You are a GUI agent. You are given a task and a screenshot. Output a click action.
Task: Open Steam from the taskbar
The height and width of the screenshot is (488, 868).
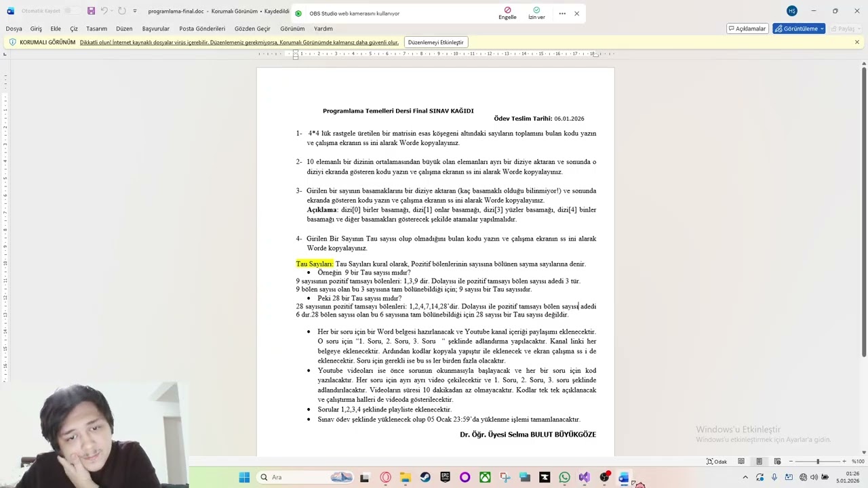click(425, 477)
